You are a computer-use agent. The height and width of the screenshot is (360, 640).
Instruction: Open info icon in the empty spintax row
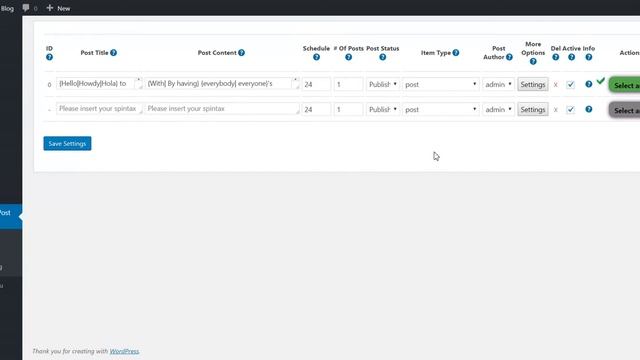pos(589,109)
